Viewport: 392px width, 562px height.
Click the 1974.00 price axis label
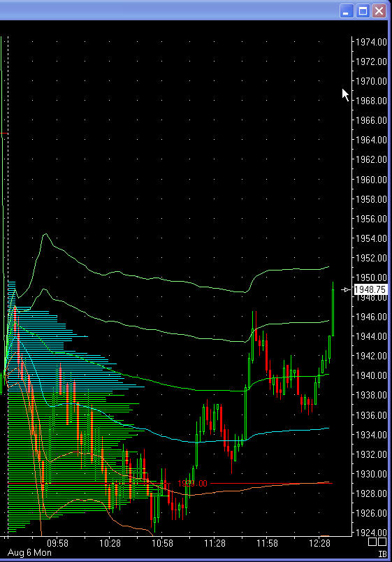tap(371, 43)
